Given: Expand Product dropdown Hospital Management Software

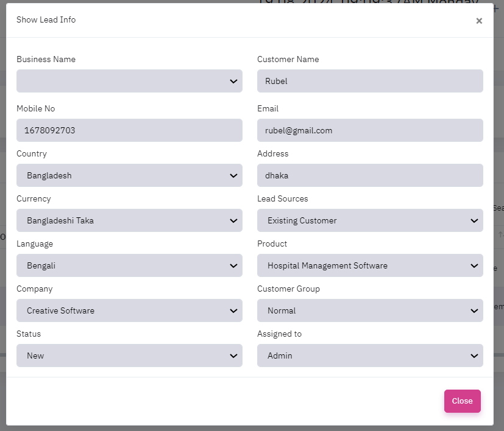Looking at the screenshot, I should 370,265.
